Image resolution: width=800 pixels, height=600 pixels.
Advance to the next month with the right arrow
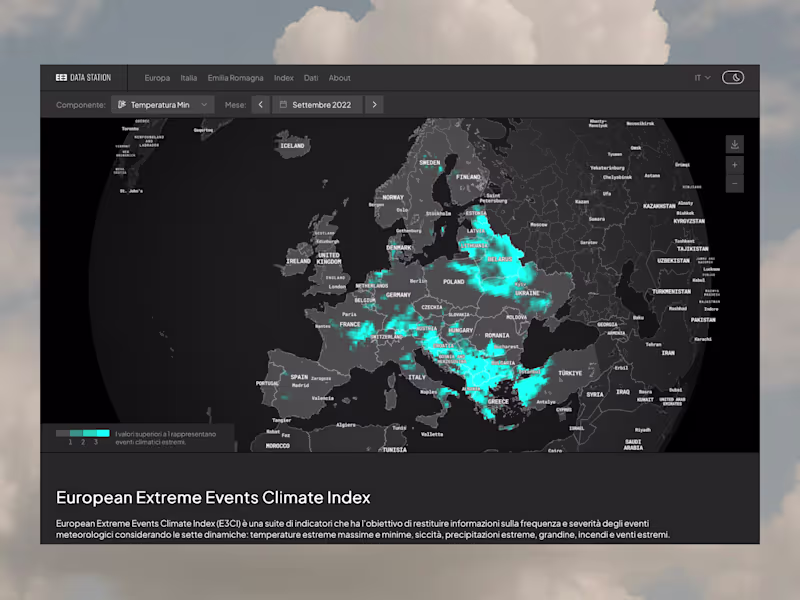[373, 104]
